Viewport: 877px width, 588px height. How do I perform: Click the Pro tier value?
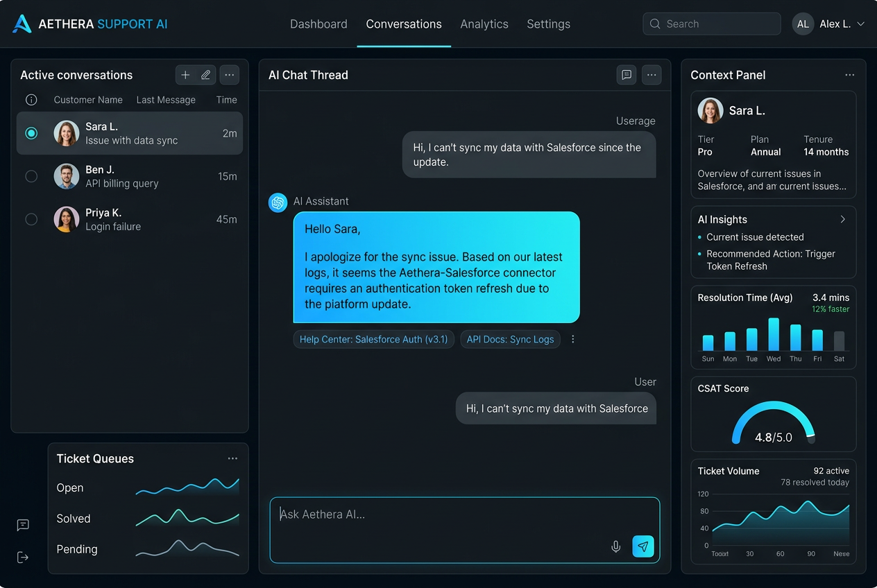pos(705,152)
